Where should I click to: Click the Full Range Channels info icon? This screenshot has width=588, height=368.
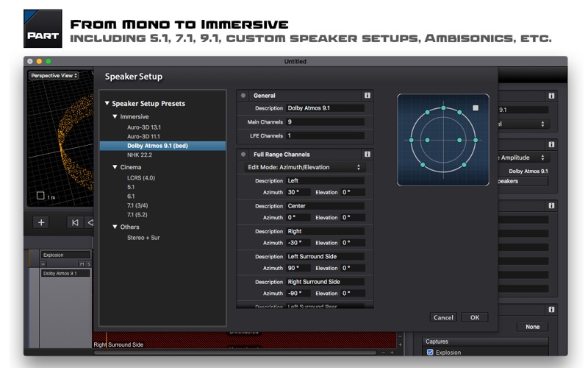[x=367, y=155]
